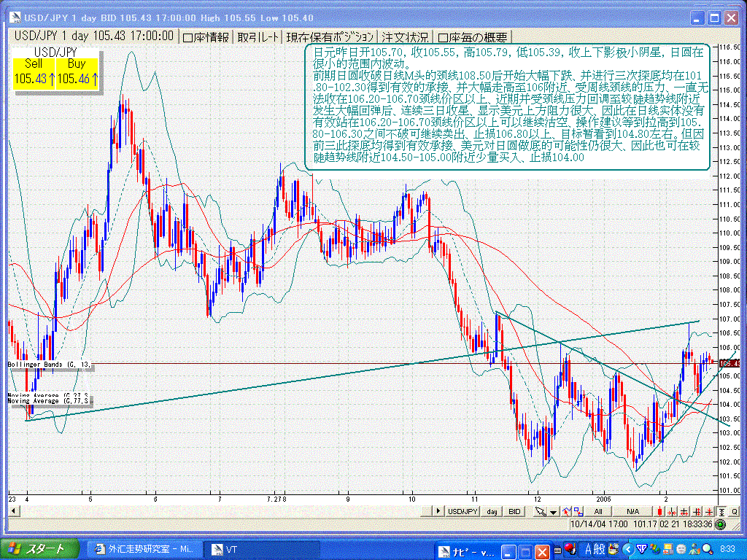Select the vertical axis zoom icon
The height and width of the screenshot is (560, 747).
click(x=697, y=511)
